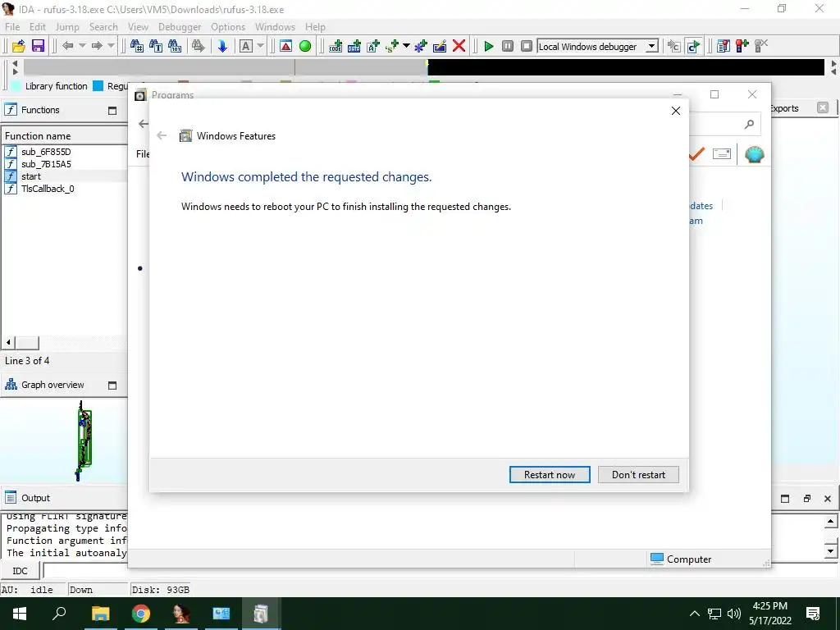Viewport: 840px width, 630px height.
Task: Open the jump back history dropdown arrow
Action: coord(82,46)
